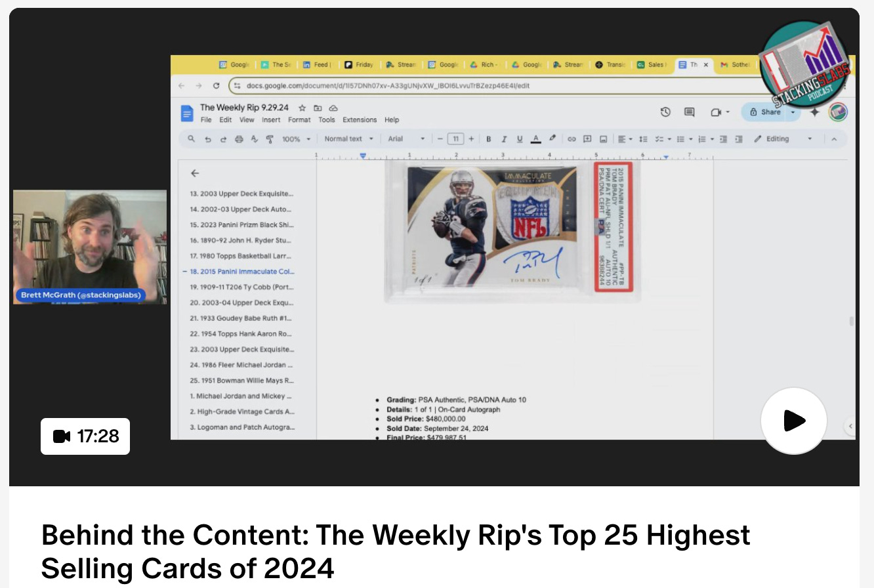This screenshot has width=874, height=588.
Task: Switch to the Sales browser tab
Action: coord(651,64)
